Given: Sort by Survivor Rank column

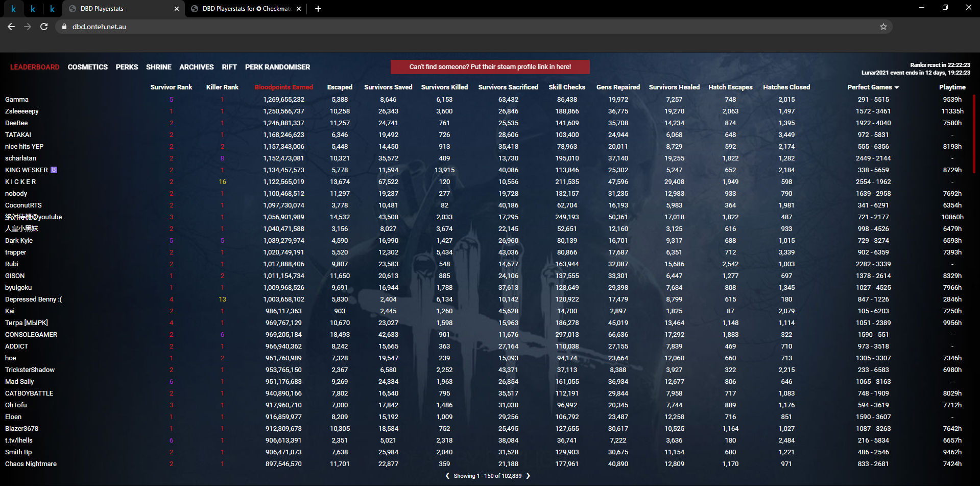Looking at the screenshot, I should pyautogui.click(x=171, y=87).
